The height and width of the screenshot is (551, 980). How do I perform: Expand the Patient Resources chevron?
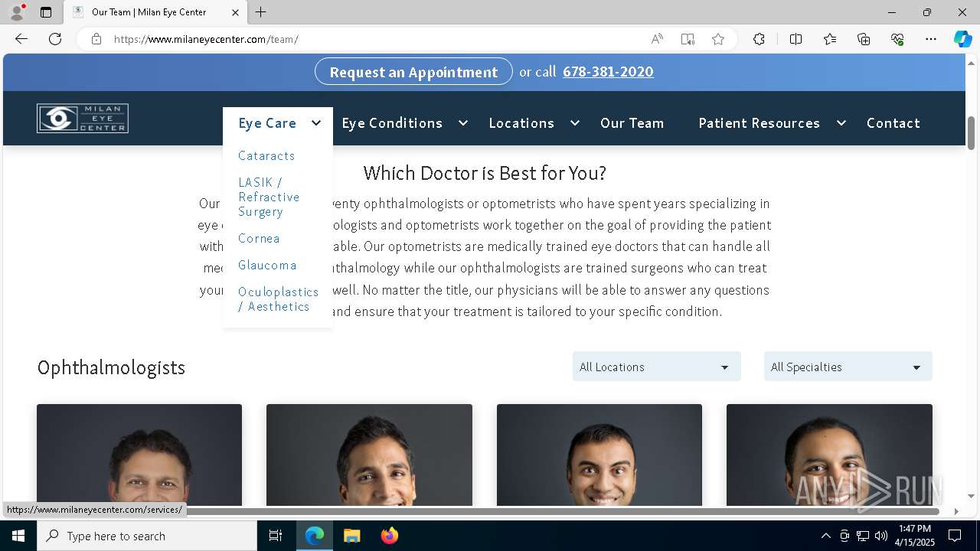pyautogui.click(x=841, y=122)
